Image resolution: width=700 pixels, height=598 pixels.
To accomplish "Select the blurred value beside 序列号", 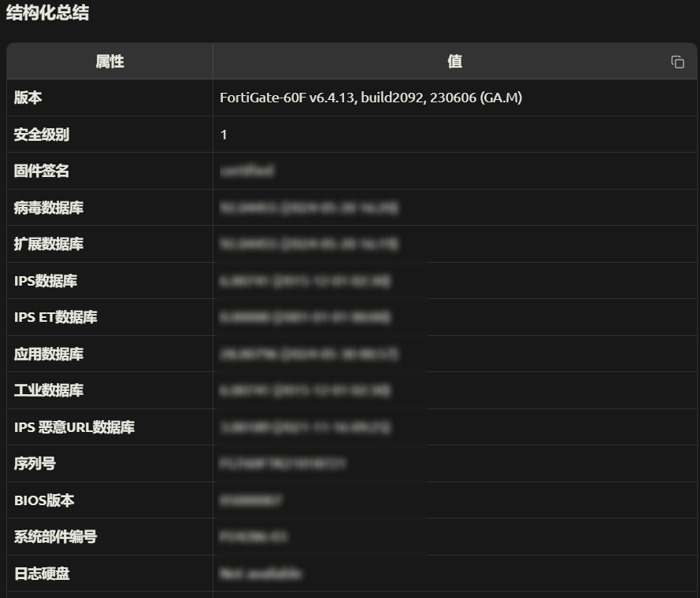I will click(x=283, y=463).
